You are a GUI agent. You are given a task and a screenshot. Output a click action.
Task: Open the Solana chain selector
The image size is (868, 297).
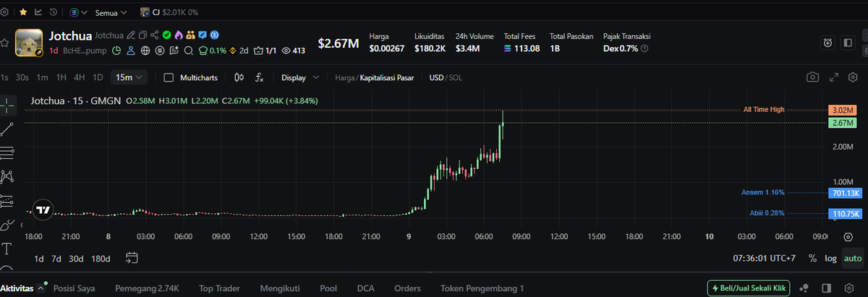click(x=78, y=12)
